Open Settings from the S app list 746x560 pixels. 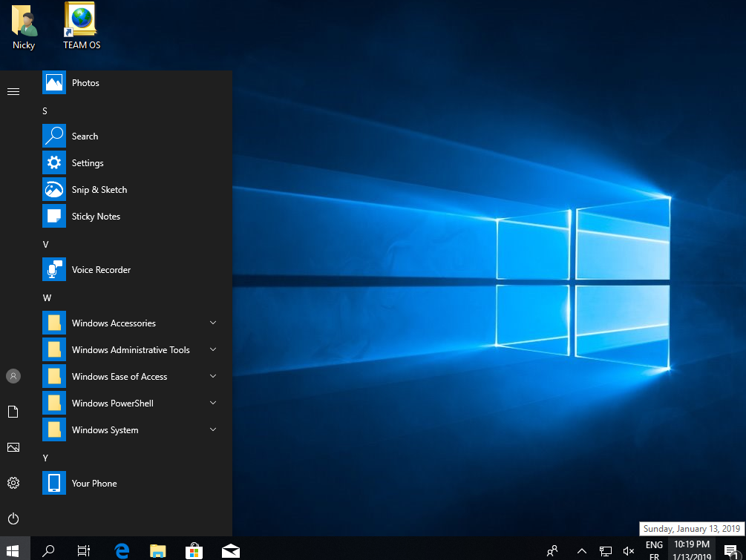tap(131, 162)
